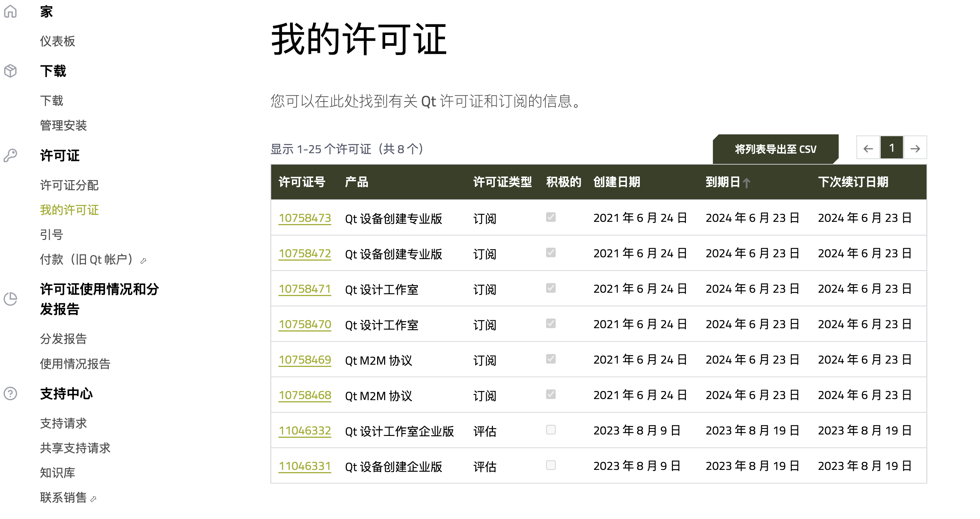Sort table by 创建日期 column
980x519 pixels.
pos(616,182)
